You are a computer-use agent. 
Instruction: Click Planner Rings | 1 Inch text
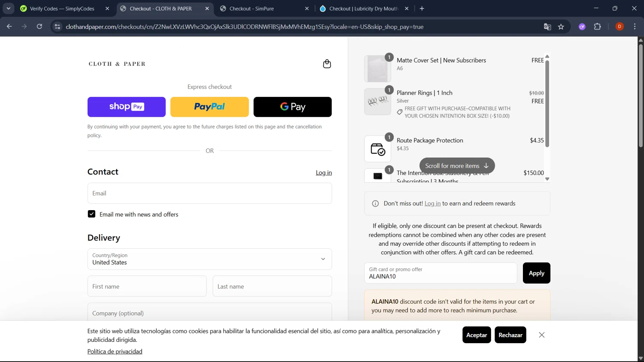pyautogui.click(x=425, y=93)
